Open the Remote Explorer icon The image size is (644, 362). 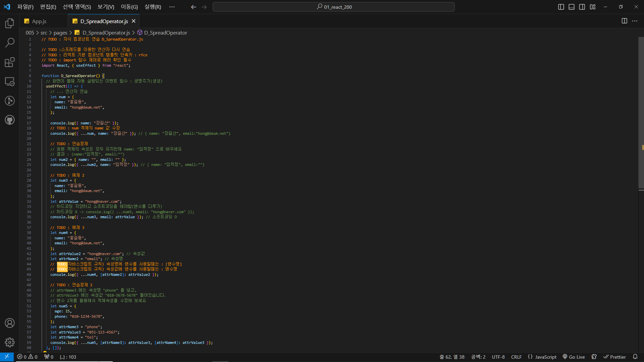10,81
